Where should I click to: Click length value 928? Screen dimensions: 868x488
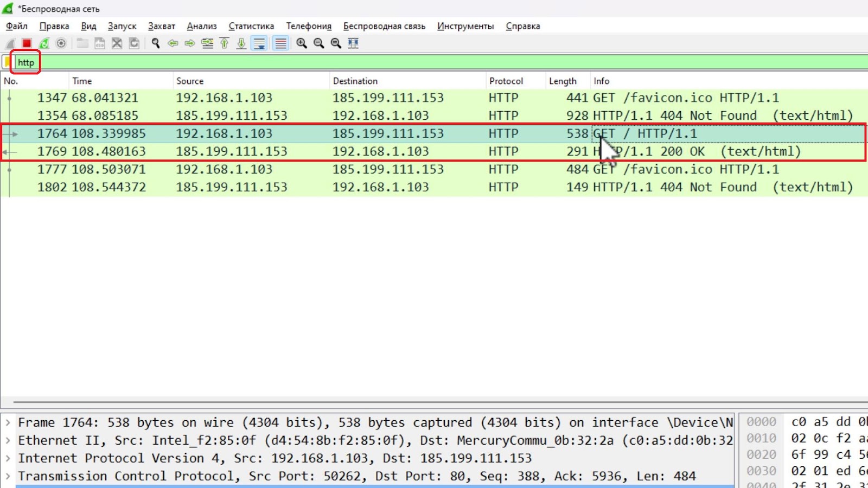577,115
